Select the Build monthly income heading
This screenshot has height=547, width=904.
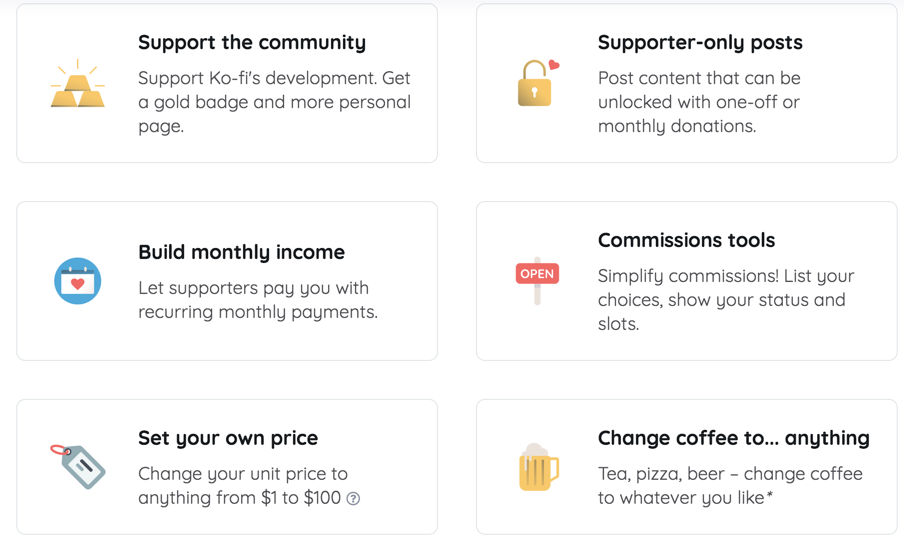(241, 252)
